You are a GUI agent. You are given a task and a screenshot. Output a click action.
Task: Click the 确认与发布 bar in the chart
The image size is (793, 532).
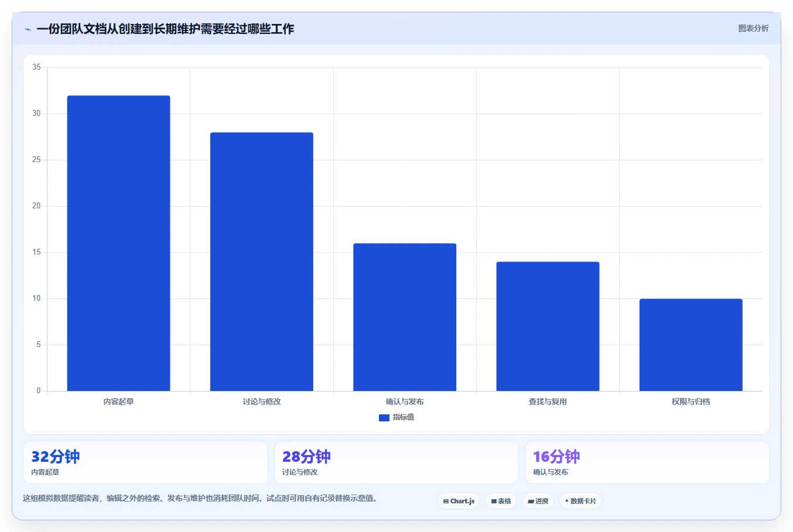405,317
